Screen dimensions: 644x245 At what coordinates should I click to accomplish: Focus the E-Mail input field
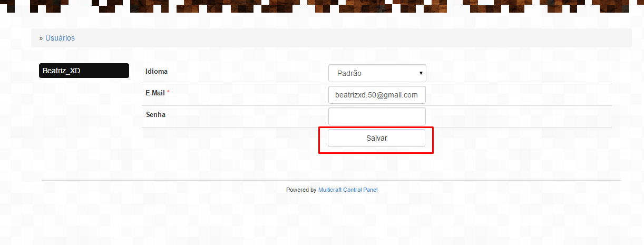coord(377,95)
